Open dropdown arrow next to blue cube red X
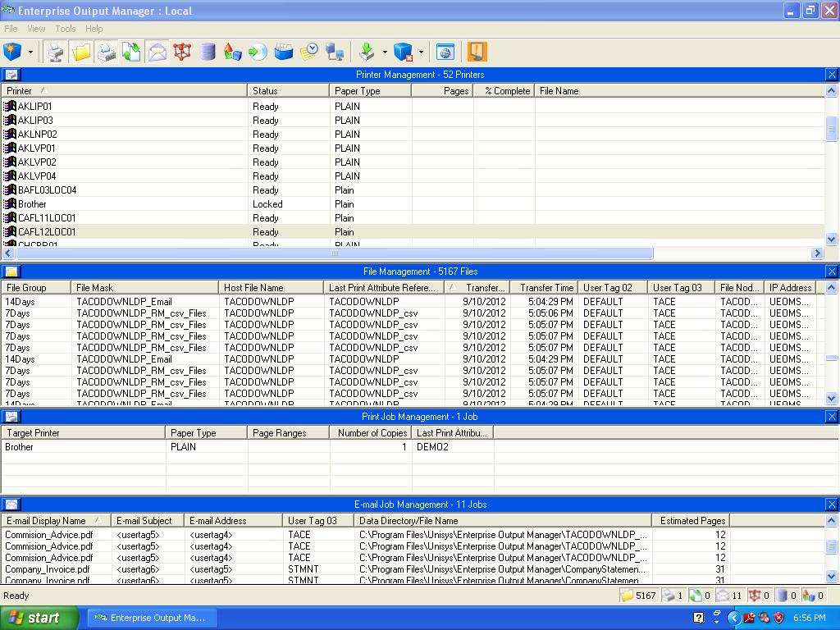Viewport: 840px width, 630px height. click(421, 52)
